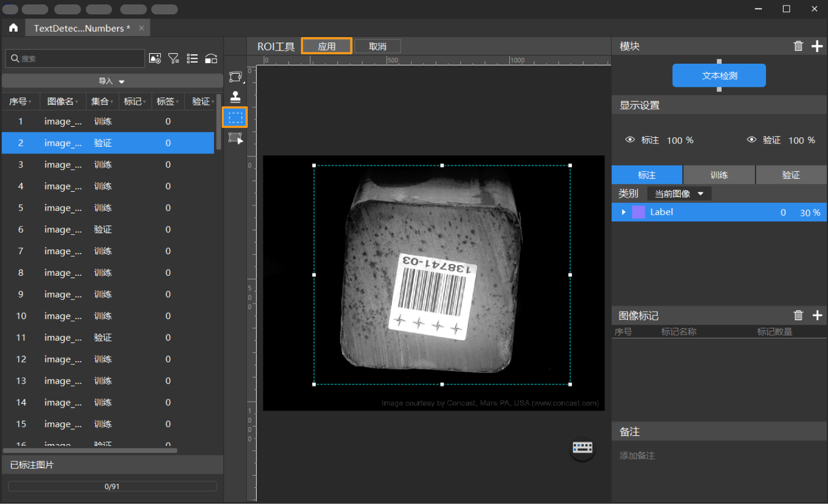Screen dimensions: 828x504
Task: Select image row number 11
Action: (108, 337)
